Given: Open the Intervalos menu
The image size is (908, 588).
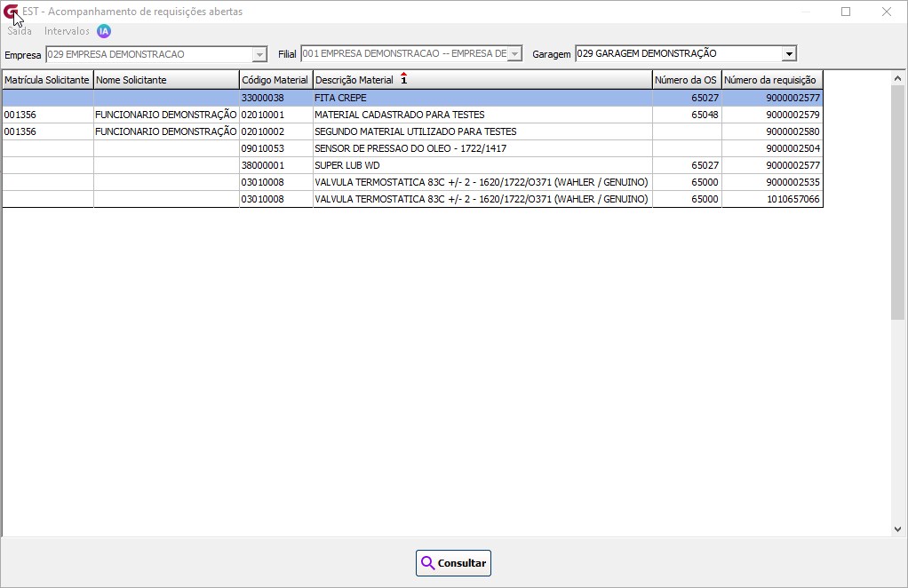Looking at the screenshot, I should coord(67,31).
